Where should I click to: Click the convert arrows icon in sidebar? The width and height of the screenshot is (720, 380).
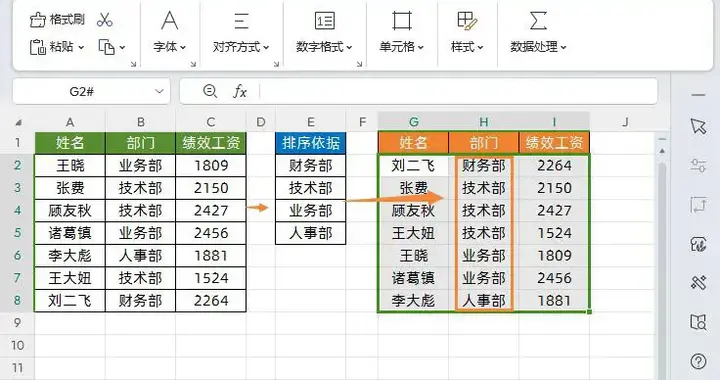(698, 205)
